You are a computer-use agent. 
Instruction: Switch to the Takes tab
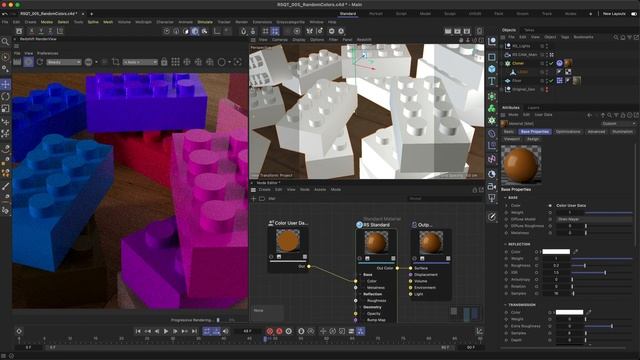pyautogui.click(x=529, y=30)
